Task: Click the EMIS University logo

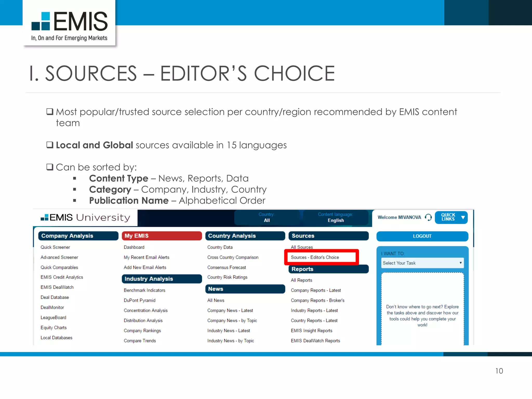Action: coord(85,217)
